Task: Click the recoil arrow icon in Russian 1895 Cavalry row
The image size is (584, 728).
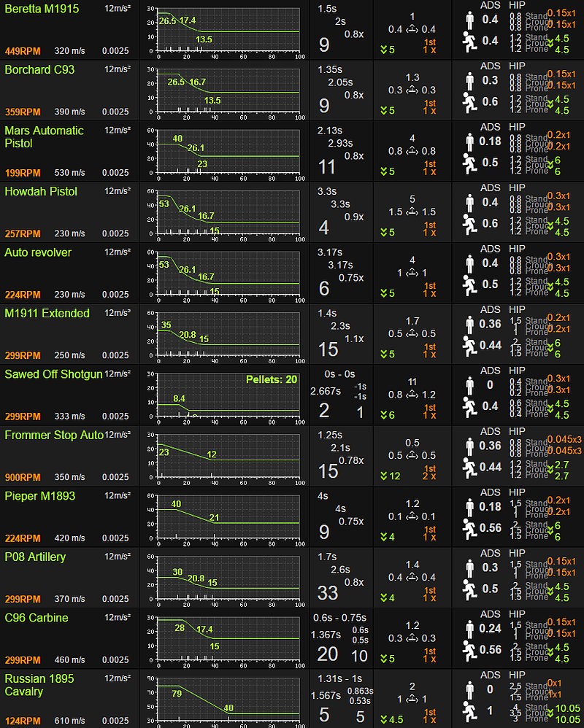Action: pos(412,700)
